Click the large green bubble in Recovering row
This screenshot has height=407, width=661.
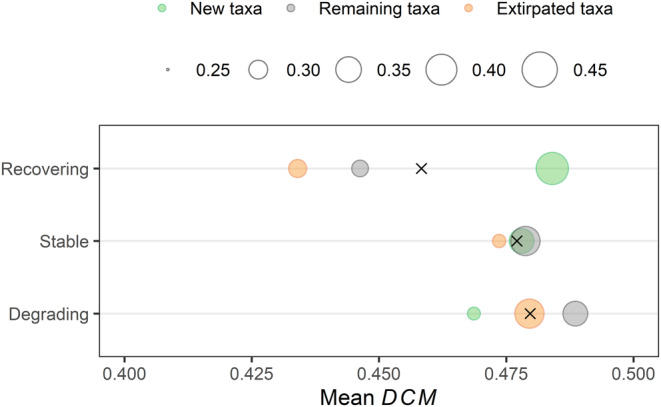point(552,169)
